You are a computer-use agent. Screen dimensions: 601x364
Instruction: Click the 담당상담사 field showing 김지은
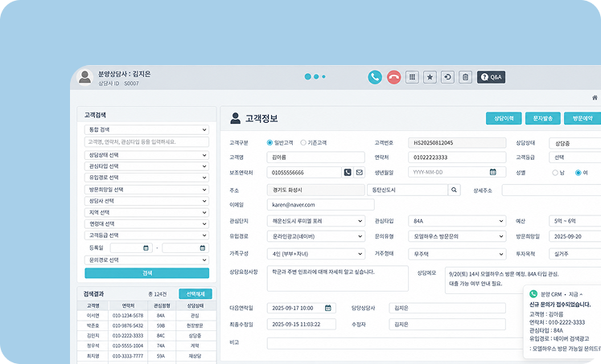coord(447,308)
